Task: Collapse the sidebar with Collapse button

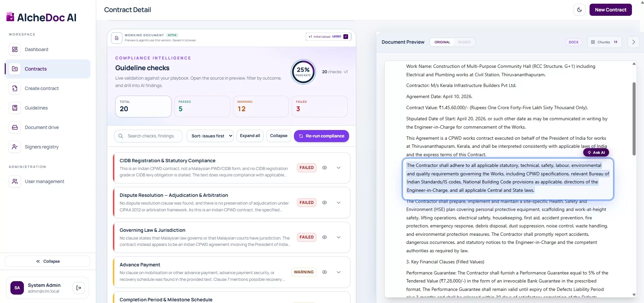Action: point(48,261)
